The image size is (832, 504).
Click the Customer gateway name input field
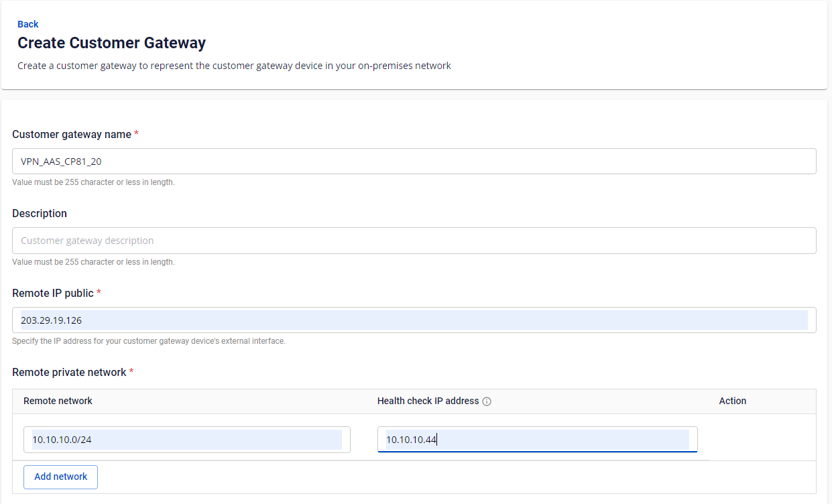tap(414, 161)
